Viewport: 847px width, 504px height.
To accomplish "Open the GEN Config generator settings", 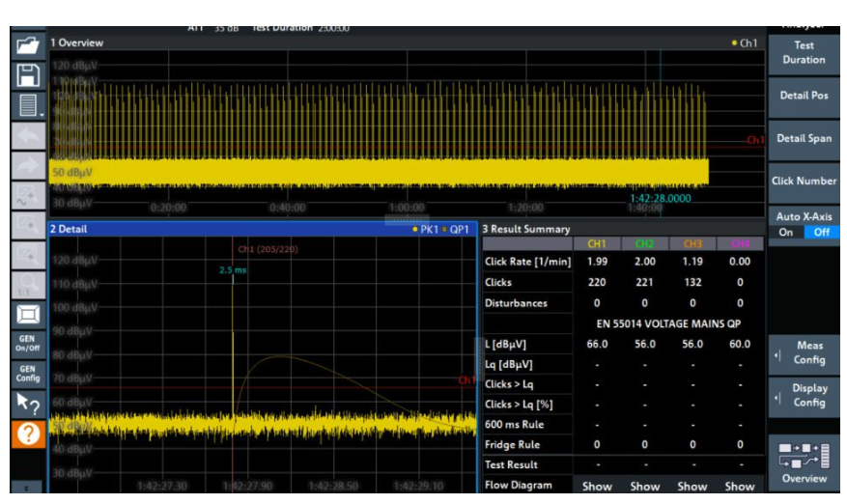I will coord(28,374).
